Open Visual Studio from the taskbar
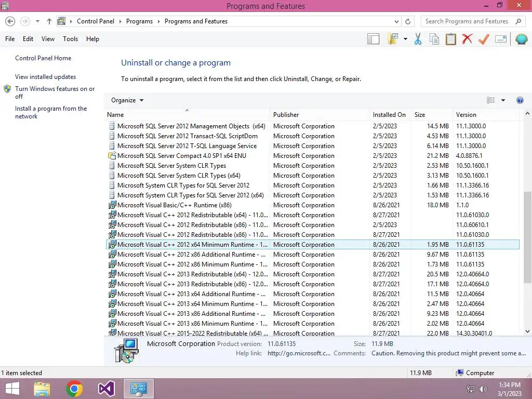532x399 pixels. pos(106,389)
